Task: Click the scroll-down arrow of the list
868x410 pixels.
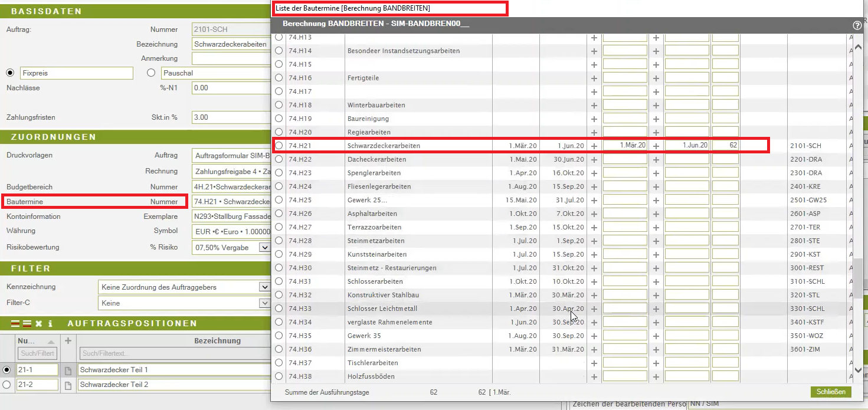Action: click(858, 370)
